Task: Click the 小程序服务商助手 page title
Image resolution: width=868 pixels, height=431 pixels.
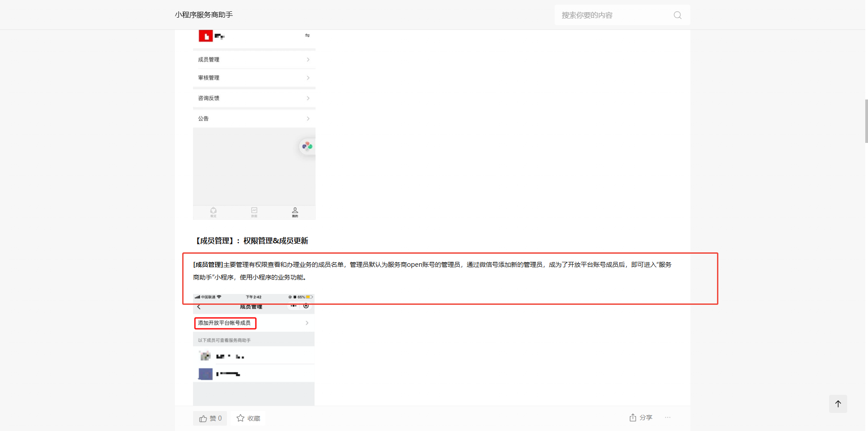Action: click(x=204, y=15)
